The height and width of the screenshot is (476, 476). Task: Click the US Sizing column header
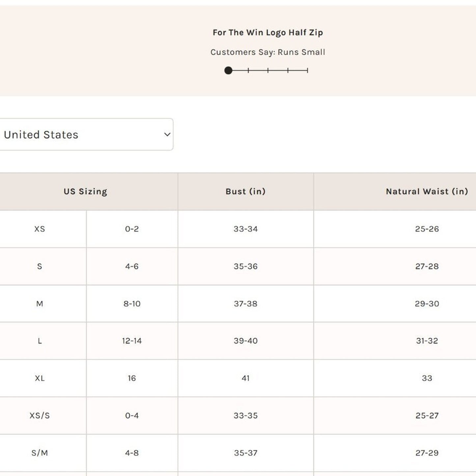(x=85, y=191)
